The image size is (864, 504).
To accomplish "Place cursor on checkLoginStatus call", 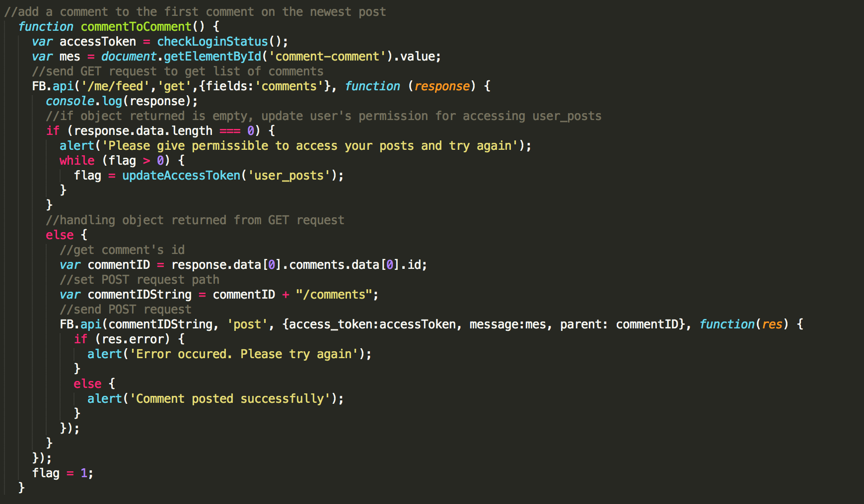I will tap(212, 42).
